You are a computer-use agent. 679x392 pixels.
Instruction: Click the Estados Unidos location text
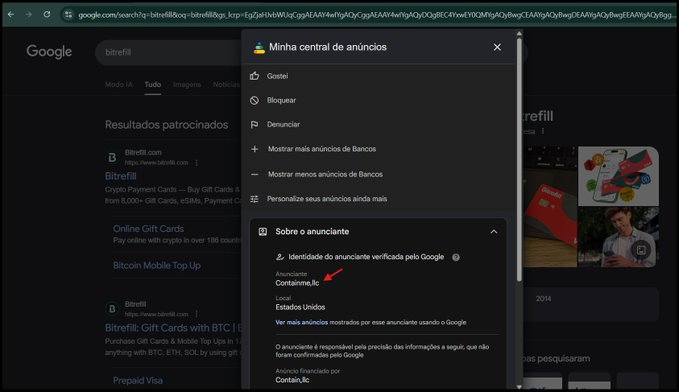pos(300,307)
